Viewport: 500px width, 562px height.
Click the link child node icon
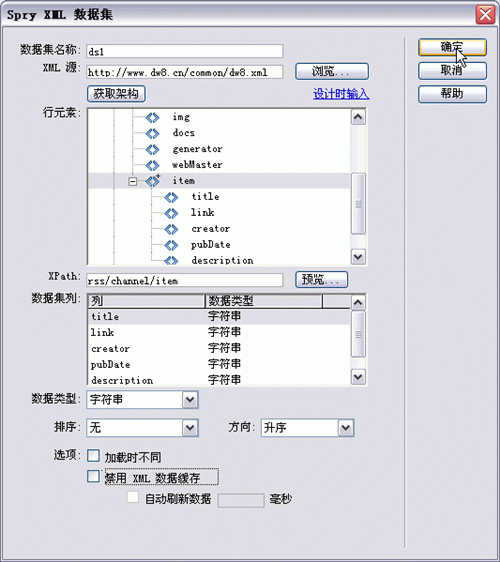click(171, 213)
